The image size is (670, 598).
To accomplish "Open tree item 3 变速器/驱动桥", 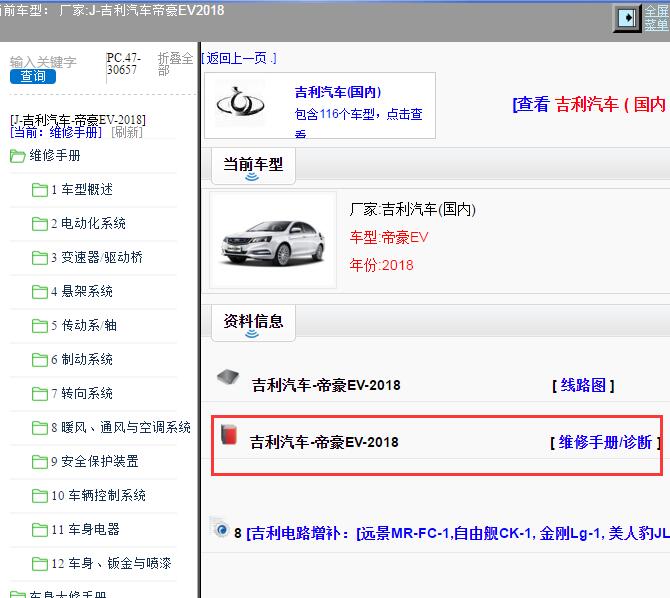I will point(97,257).
